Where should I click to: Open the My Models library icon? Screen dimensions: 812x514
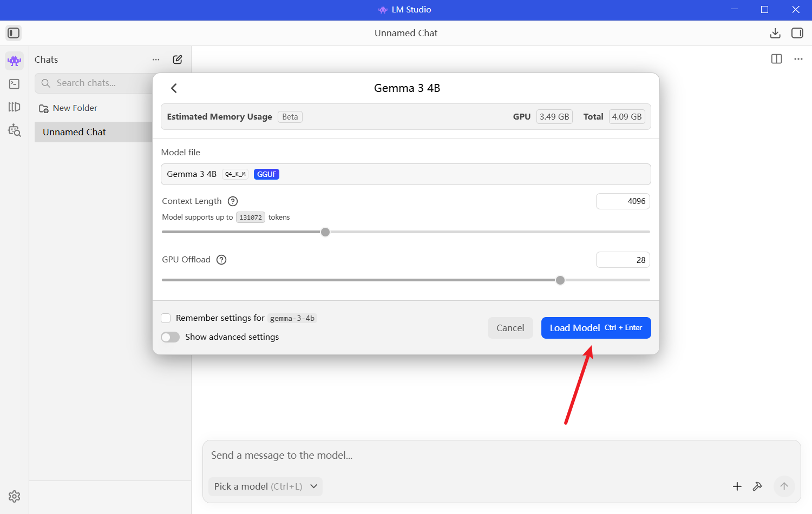point(15,107)
